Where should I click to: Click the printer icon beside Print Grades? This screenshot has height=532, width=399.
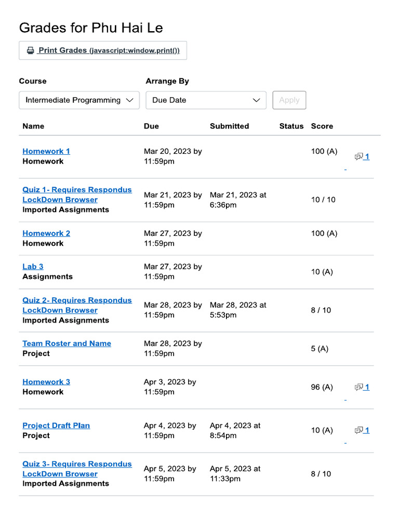tap(31, 50)
